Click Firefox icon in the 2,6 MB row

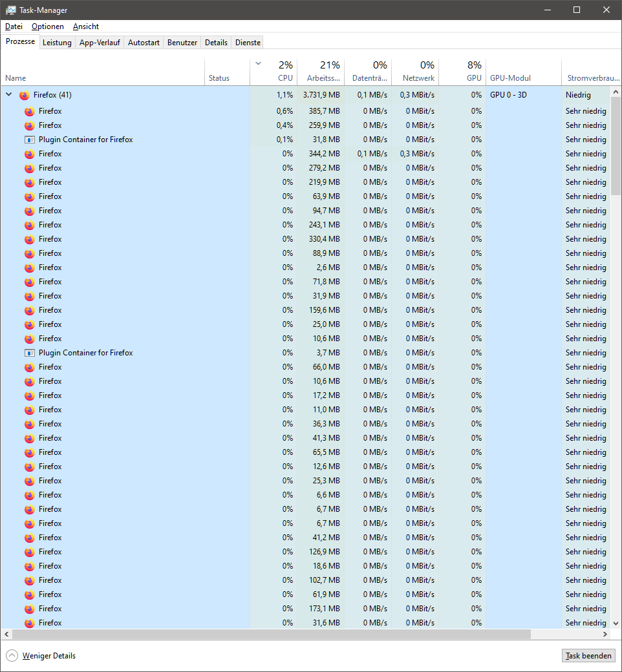[30, 268]
